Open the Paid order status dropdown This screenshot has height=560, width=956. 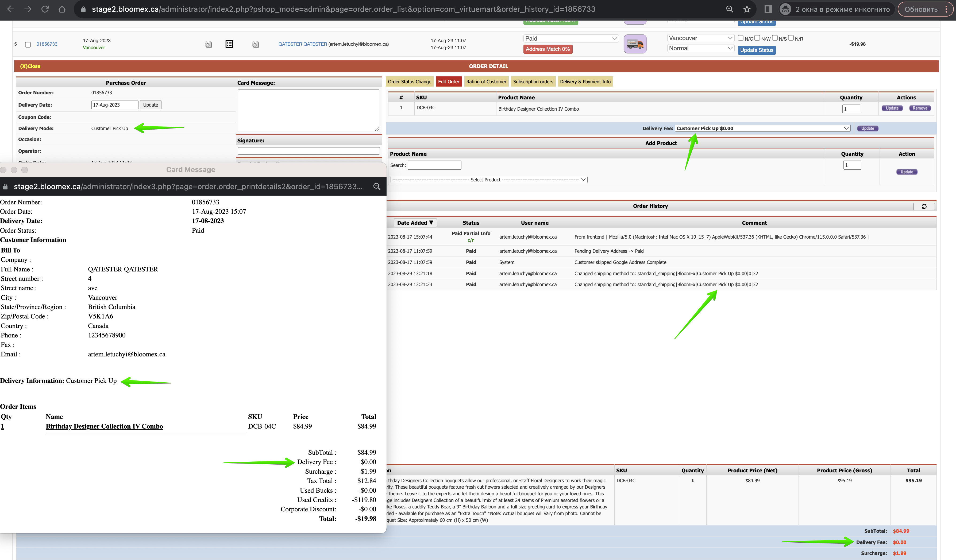tap(571, 38)
